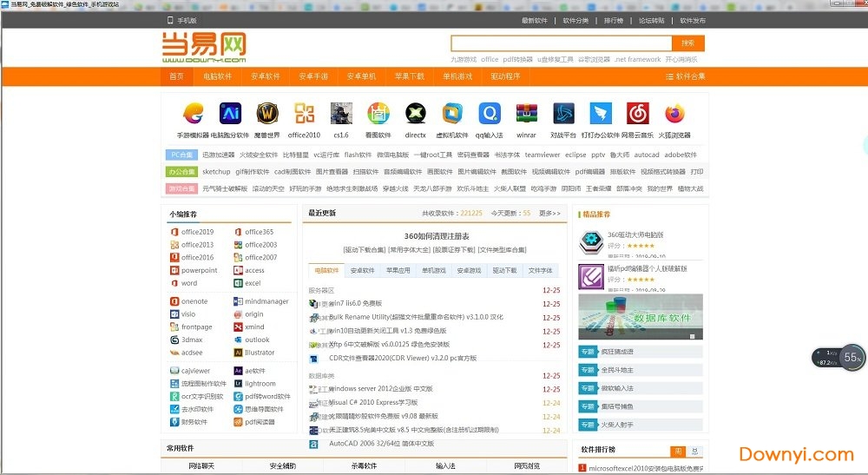Click the 当易网 site logo

click(204, 48)
